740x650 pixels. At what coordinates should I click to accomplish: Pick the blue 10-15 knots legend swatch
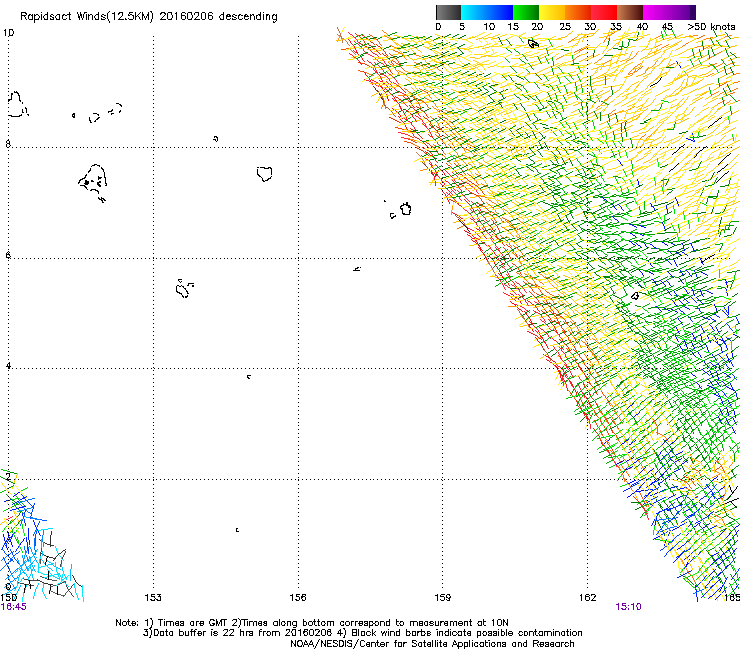[500, 12]
